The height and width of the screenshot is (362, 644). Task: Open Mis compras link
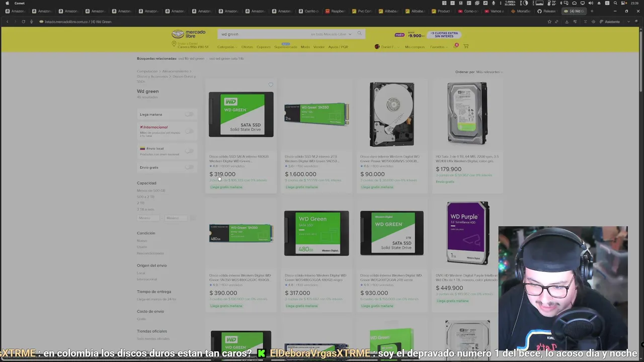[x=415, y=47]
